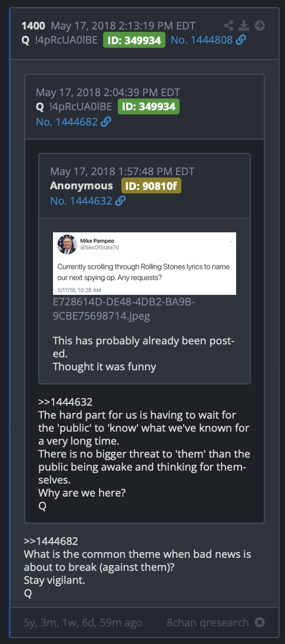
Task: Click the nested green ID: 349934 badge
Action: click(148, 107)
